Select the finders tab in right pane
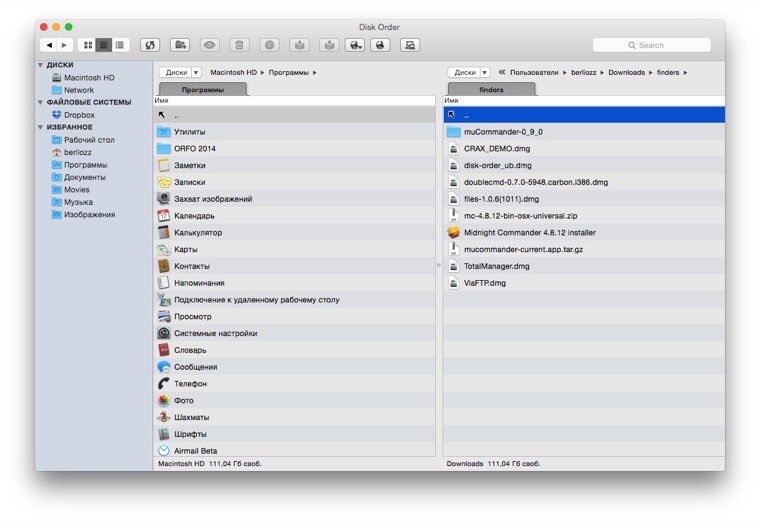 point(491,90)
